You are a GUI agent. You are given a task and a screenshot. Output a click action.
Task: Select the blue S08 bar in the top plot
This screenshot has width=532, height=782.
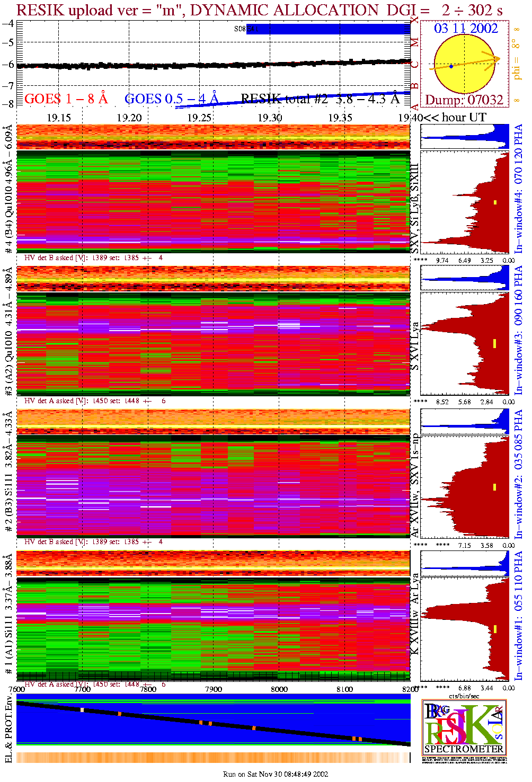[329, 29]
